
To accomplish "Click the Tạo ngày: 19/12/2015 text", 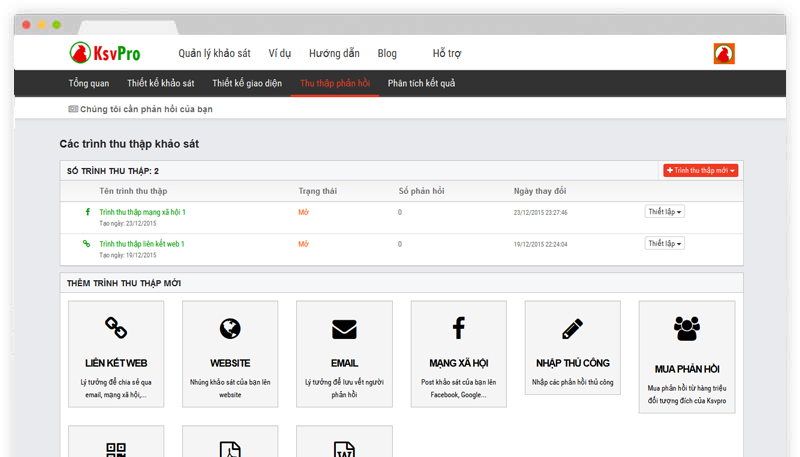I will [128, 255].
